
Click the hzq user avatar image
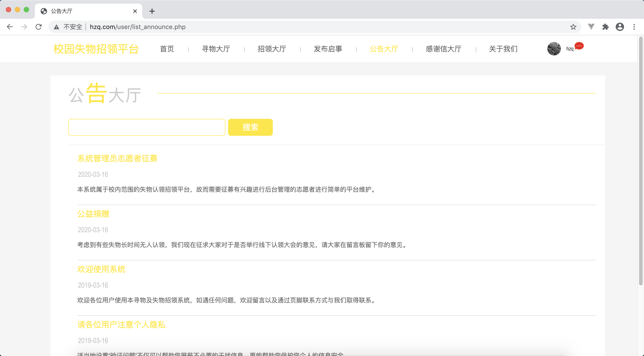[x=554, y=49]
